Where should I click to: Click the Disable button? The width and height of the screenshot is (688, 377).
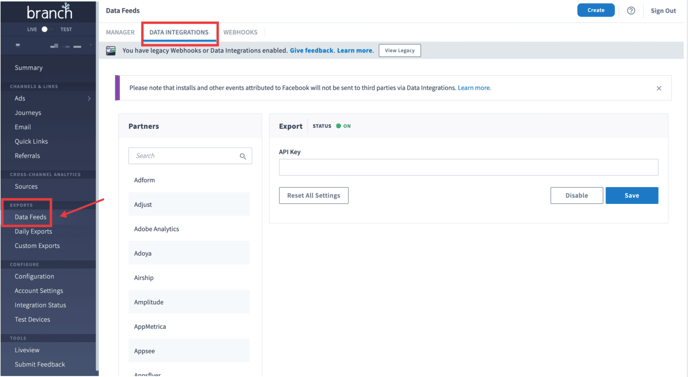coord(577,195)
